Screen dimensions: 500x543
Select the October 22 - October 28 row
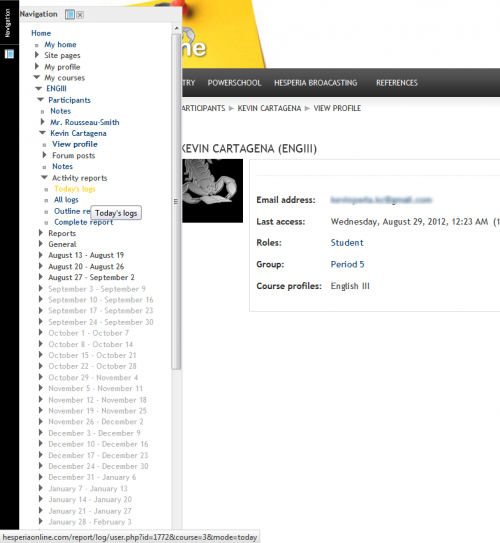[92, 366]
